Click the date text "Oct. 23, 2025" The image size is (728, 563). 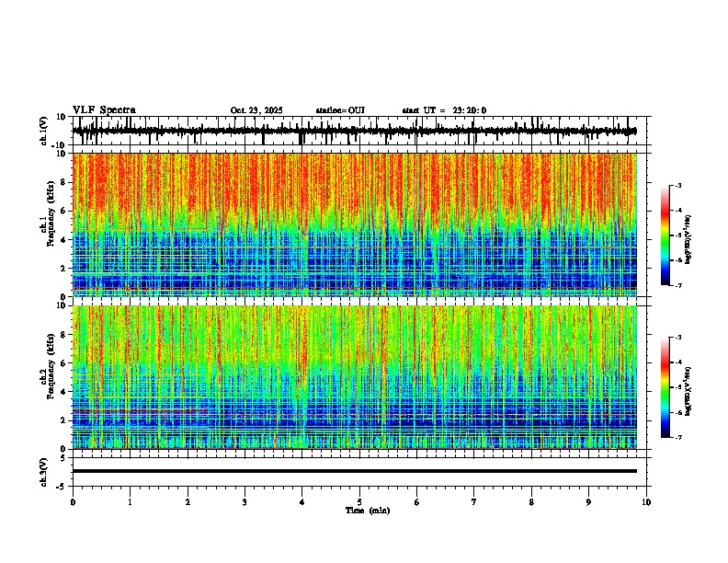pos(256,110)
